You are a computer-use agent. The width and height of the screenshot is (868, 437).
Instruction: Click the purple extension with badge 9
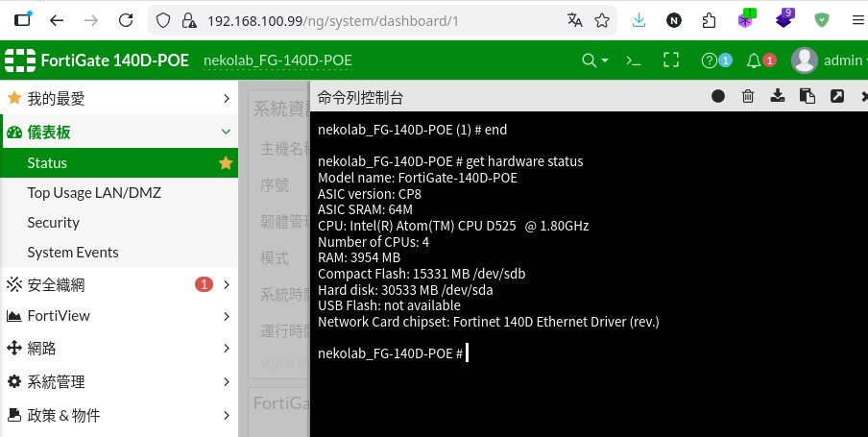[784, 19]
